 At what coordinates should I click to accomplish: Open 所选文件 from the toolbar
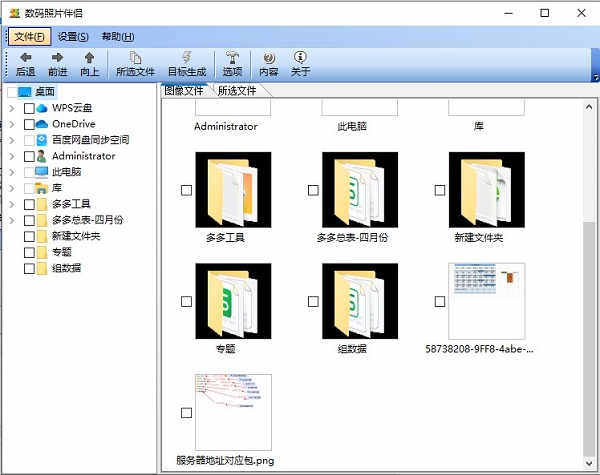tap(135, 58)
